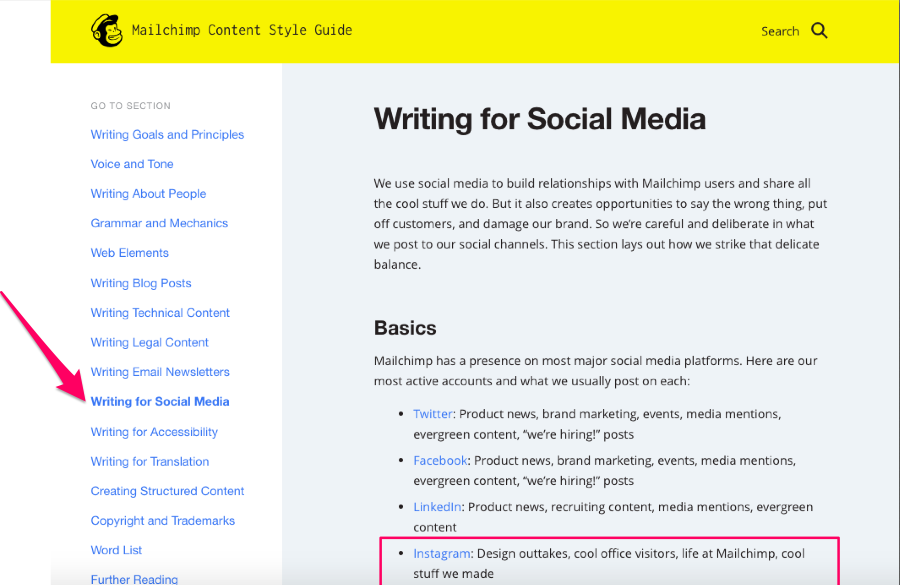Image resolution: width=900 pixels, height=585 pixels.
Task: Follow the Facebook link in Basics list
Action: [440, 460]
